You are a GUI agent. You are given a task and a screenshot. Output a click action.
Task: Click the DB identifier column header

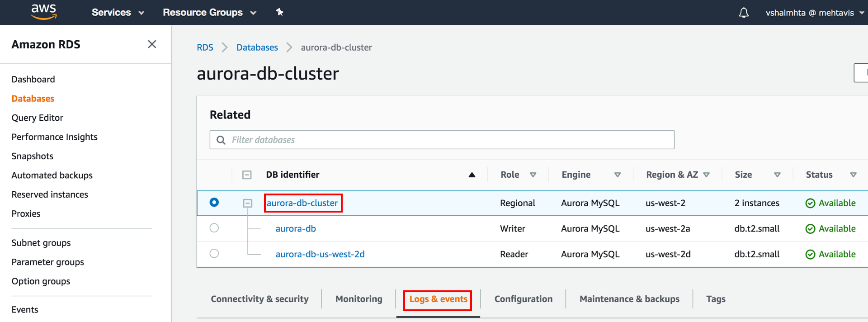292,175
